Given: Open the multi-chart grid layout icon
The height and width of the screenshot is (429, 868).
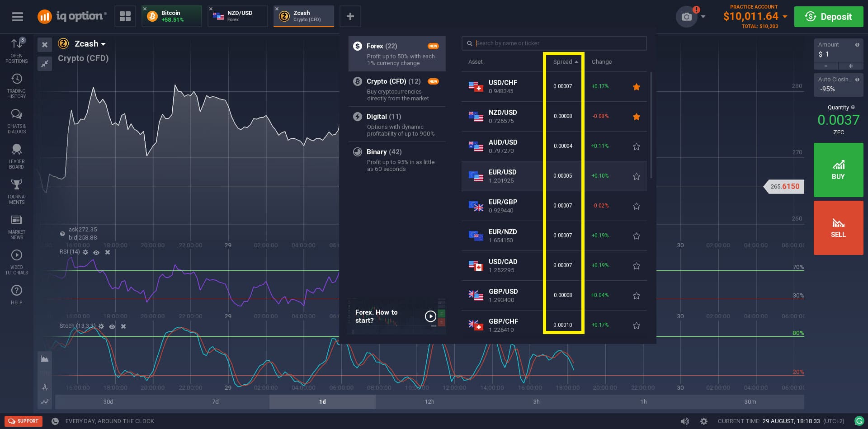Looking at the screenshot, I should click(125, 17).
